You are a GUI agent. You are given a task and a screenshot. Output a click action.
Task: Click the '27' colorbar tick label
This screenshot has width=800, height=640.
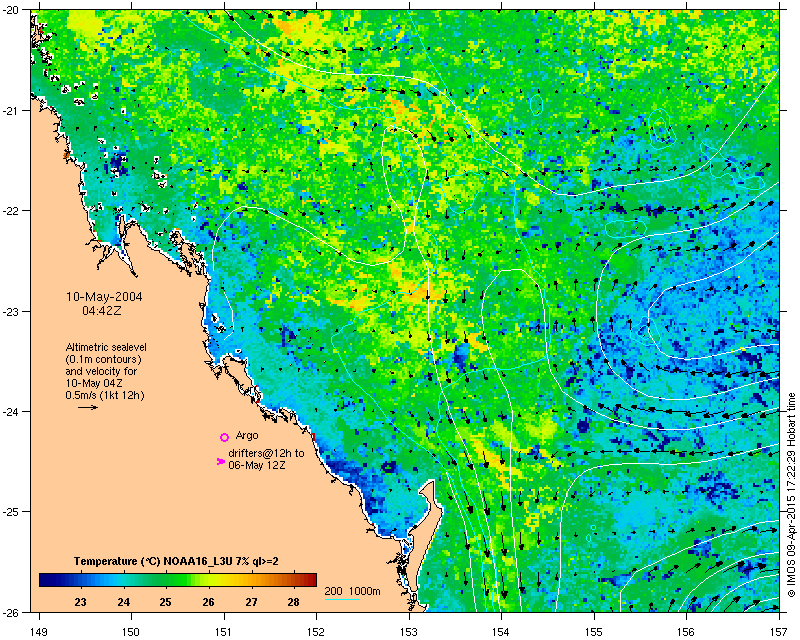click(251, 602)
